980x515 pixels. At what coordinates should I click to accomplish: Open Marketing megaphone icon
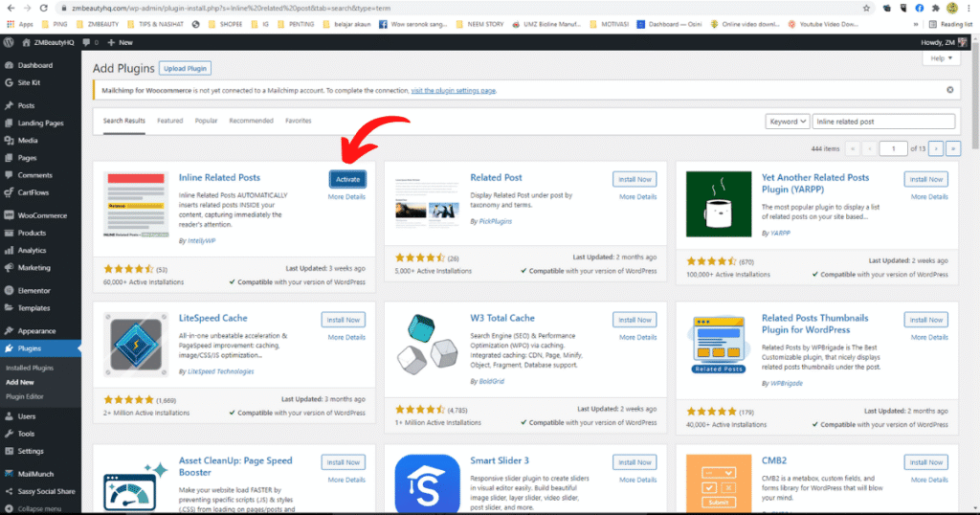(x=9, y=268)
